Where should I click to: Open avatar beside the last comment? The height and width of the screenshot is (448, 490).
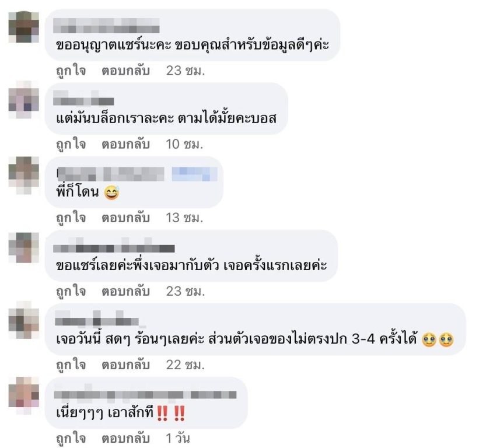pyautogui.click(x=24, y=395)
